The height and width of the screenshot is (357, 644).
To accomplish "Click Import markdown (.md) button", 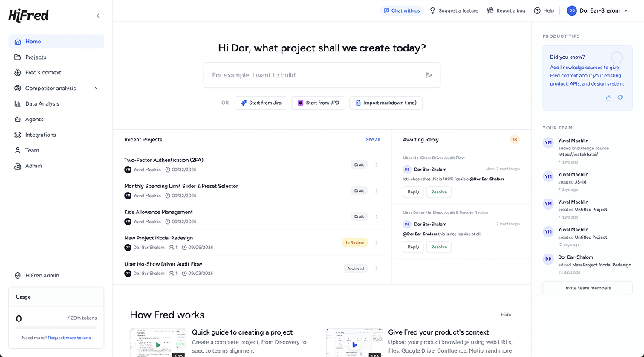I will (386, 103).
